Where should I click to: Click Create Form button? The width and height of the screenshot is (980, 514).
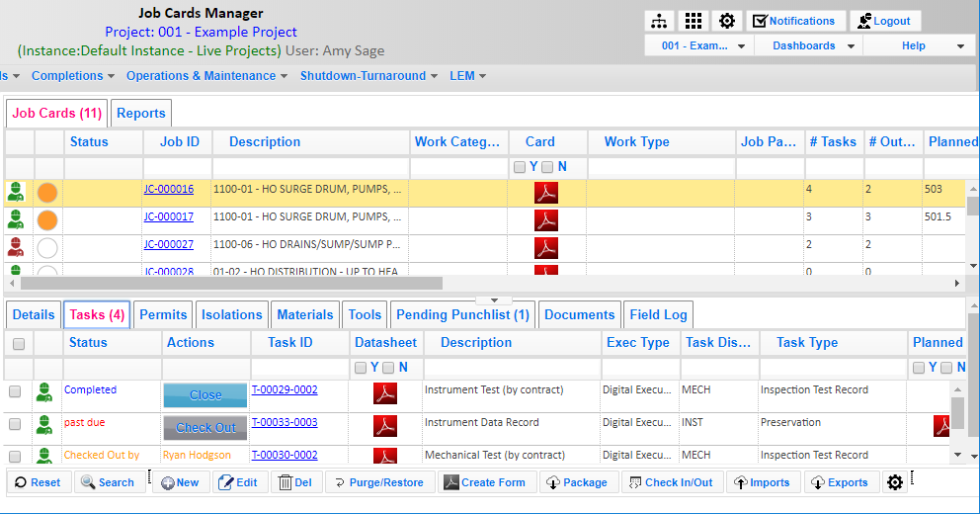pos(485,482)
